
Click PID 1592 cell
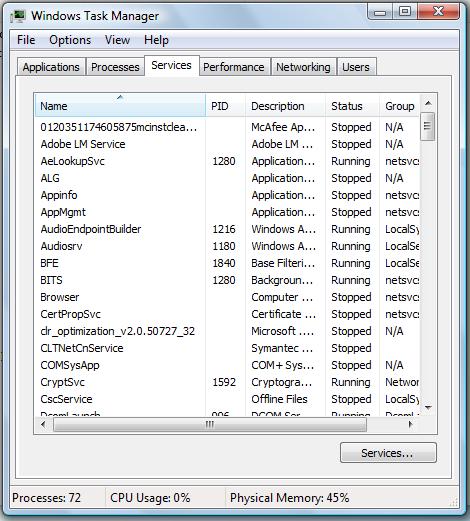click(224, 382)
